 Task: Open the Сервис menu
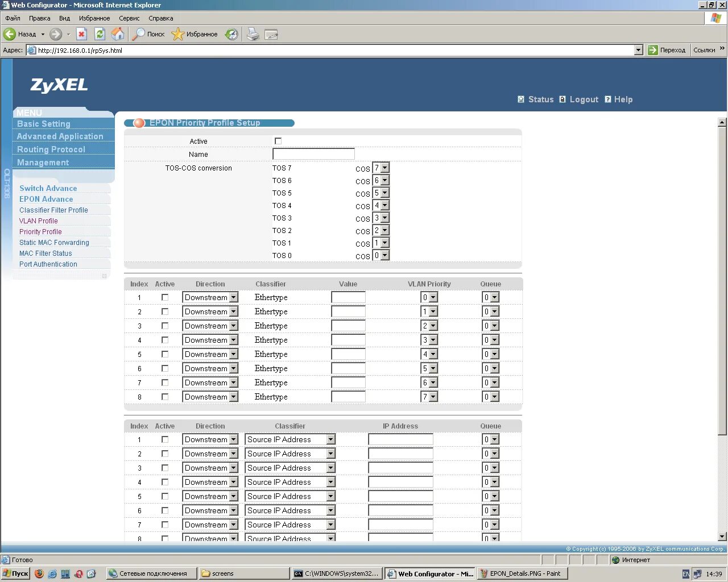point(130,18)
